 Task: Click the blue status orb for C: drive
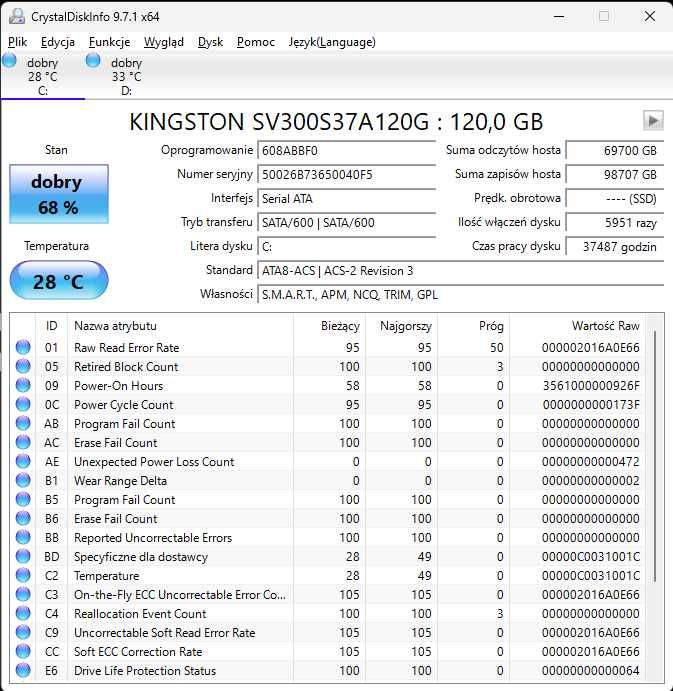pyautogui.click(x=9, y=60)
